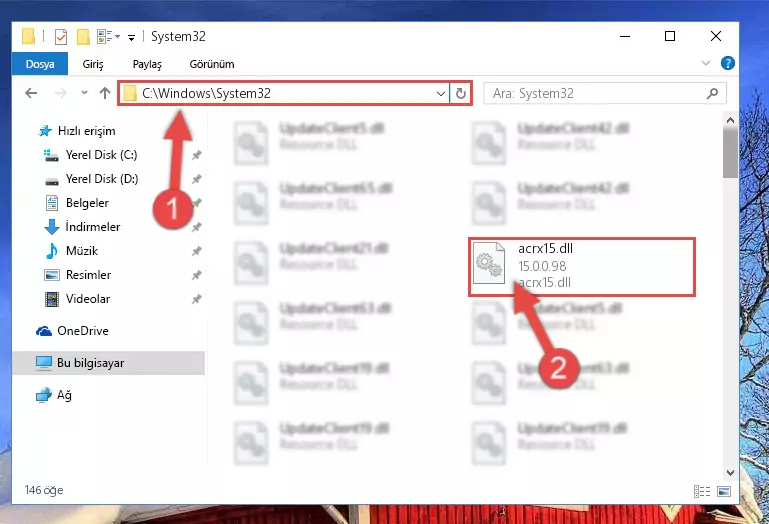The image size is (769, 524).
Task: Open the Dosya menu tab
Action: click(x=40, y=64)
